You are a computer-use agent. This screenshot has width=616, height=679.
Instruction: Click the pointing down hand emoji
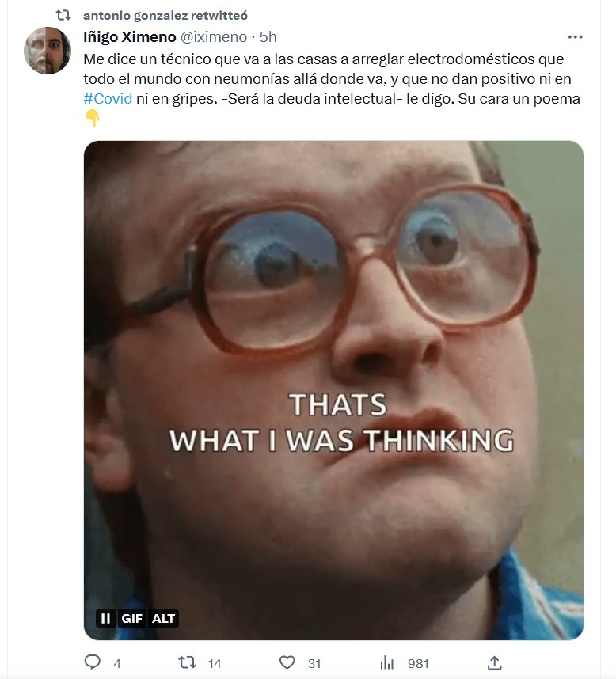[93, 118]
